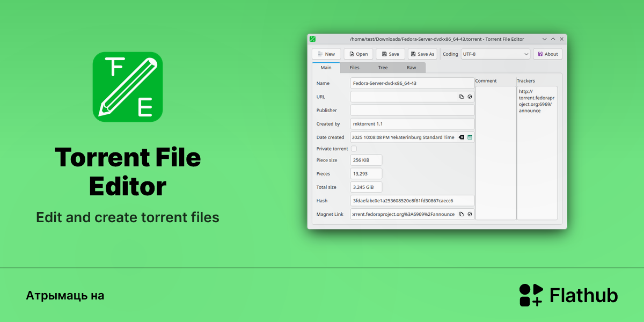The image size is (644, 322).
Task: Click the Trackers text area
Action: (537, 153)
